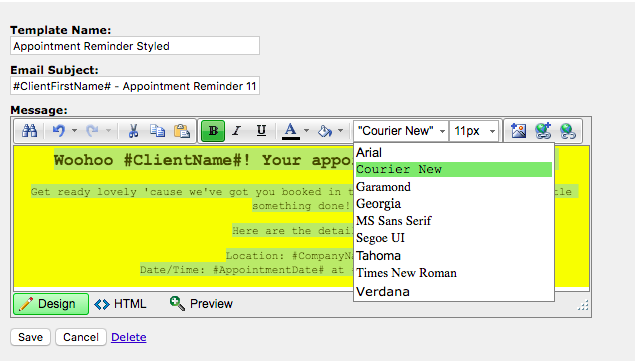Click the 'Location: #CompanyNa' text line

(289, 256)
